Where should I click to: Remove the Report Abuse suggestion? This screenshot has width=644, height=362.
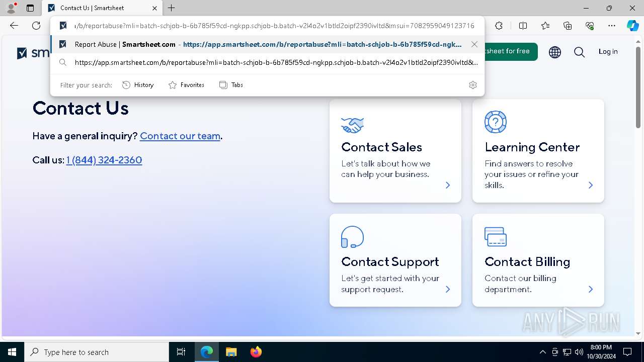click(x=474, y=44)
